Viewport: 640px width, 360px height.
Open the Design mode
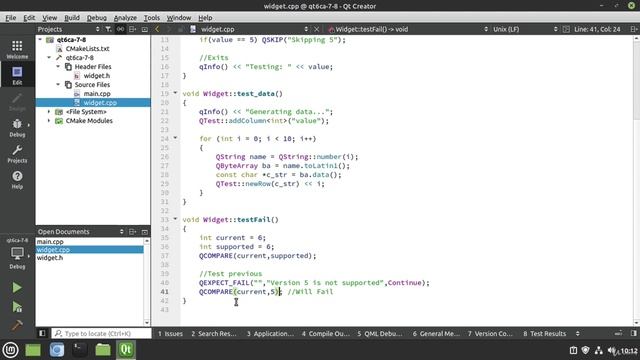[17, 101]
